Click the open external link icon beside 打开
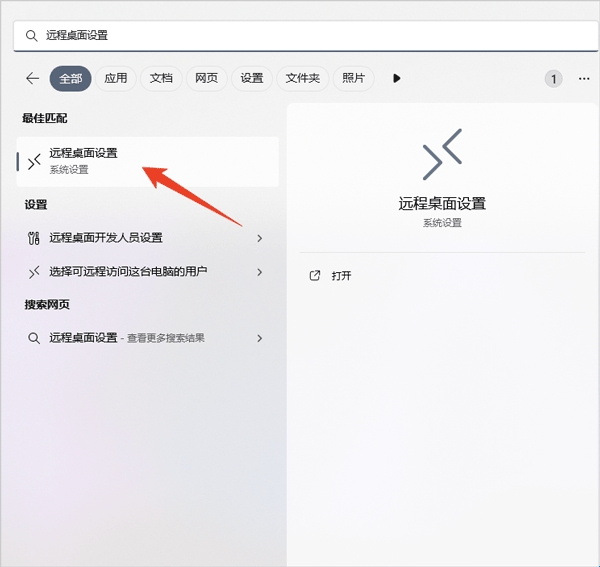This screenshot has height=567, width=600. [x=315, y=275]
